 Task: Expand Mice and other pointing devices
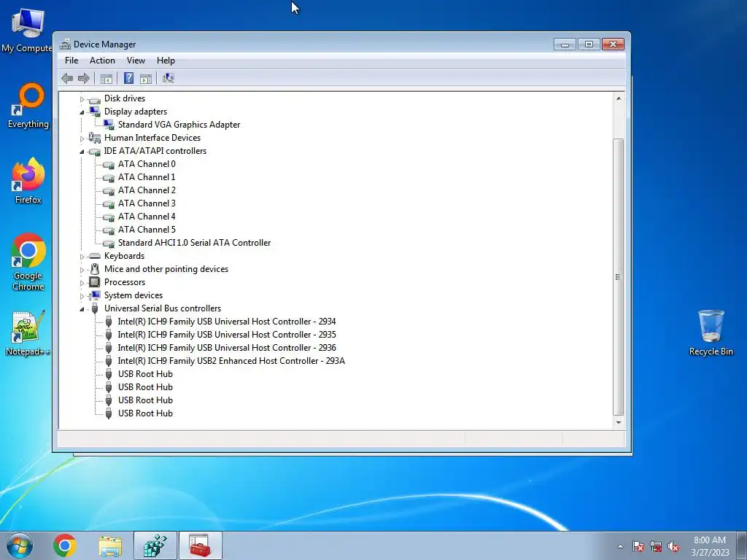point(82,270)
